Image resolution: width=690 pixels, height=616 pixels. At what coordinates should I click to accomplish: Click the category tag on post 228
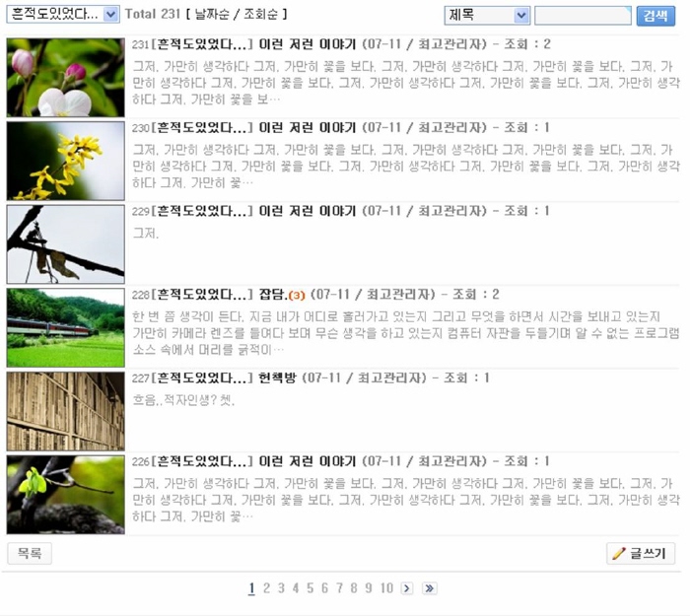pos(202,295)
